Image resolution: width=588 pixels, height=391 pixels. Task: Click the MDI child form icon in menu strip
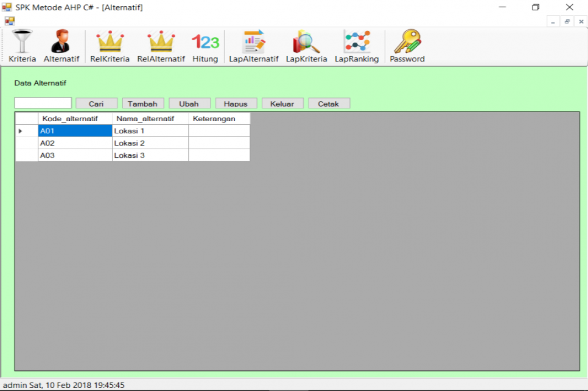(10, 21)
